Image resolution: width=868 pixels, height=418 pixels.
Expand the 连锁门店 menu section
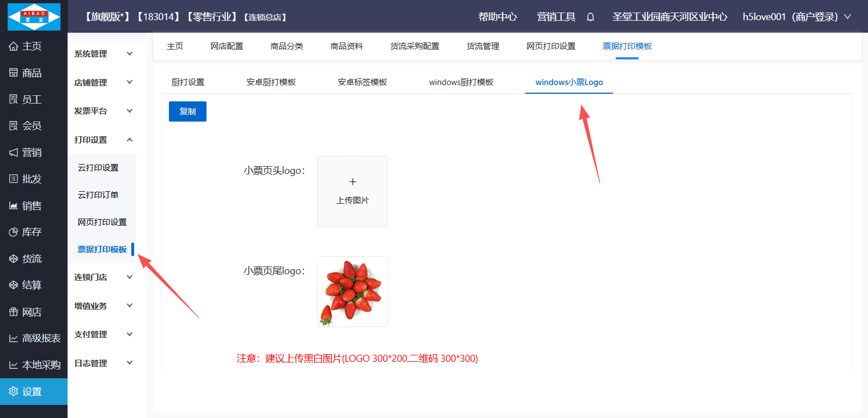point(104,277)
